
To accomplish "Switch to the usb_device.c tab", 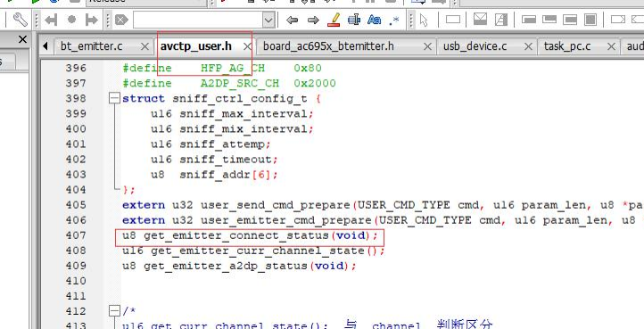I will click(475, 46).
